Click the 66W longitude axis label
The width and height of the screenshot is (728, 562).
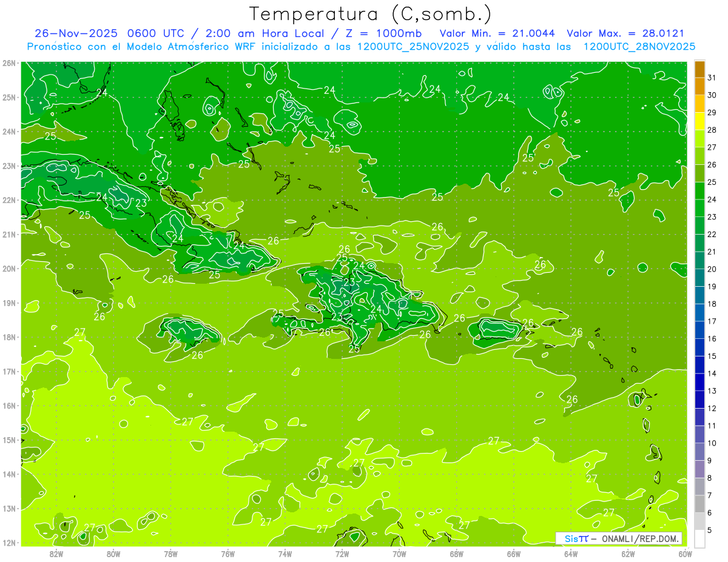pyautogui.click(x=514, y=553)
